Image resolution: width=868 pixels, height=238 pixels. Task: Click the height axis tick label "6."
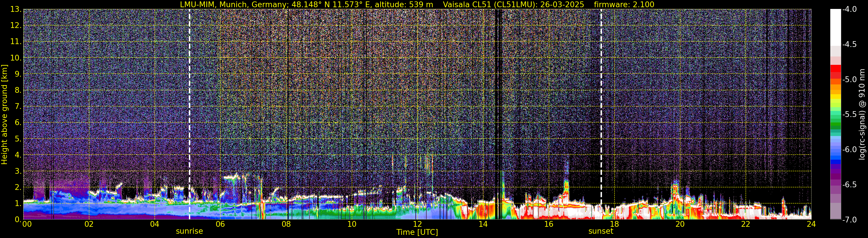pyautogui.click(x=18, y=123)
